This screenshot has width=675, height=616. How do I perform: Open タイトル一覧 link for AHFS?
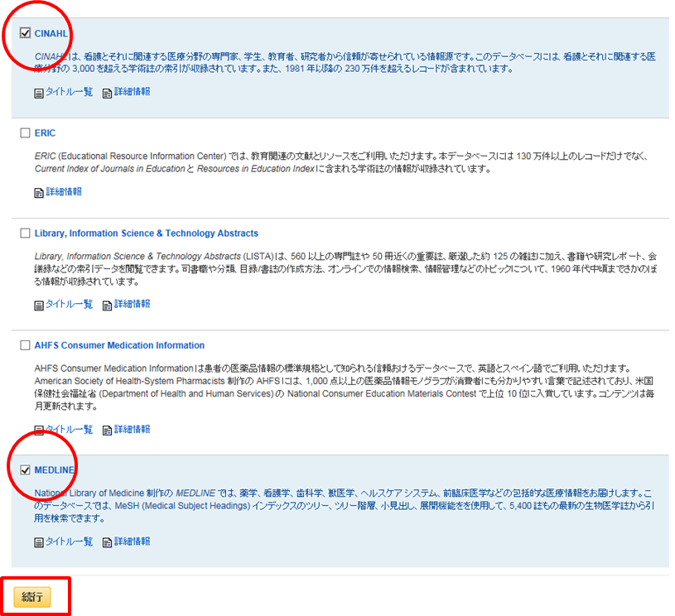(70, 429)
